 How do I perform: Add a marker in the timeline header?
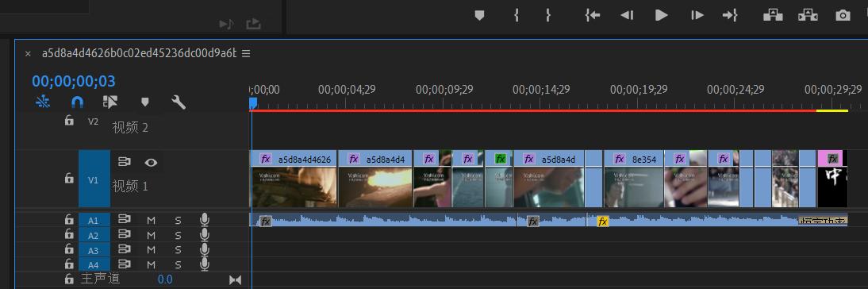tap(145, 102)
